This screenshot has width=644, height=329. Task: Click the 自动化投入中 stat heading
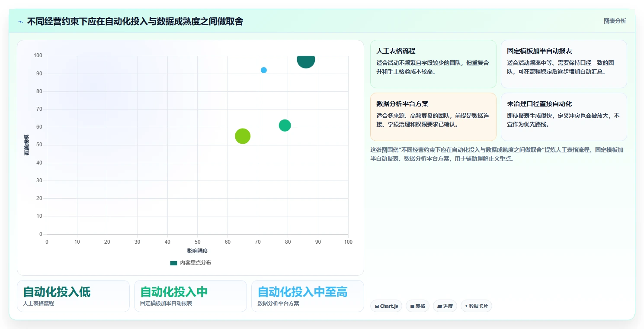pyautogui.click(x=174, y=292)
